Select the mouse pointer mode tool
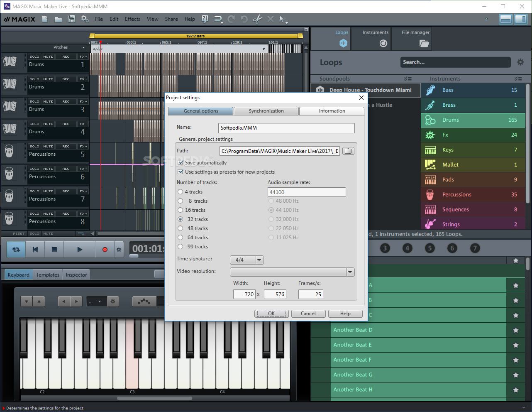 click(x=283, y=19)
